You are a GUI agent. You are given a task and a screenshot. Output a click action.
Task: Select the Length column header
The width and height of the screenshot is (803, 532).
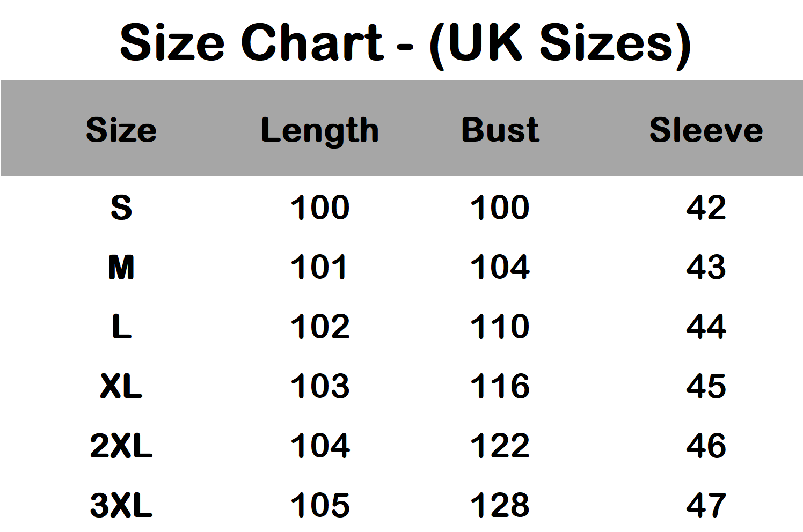click(320, 131)
